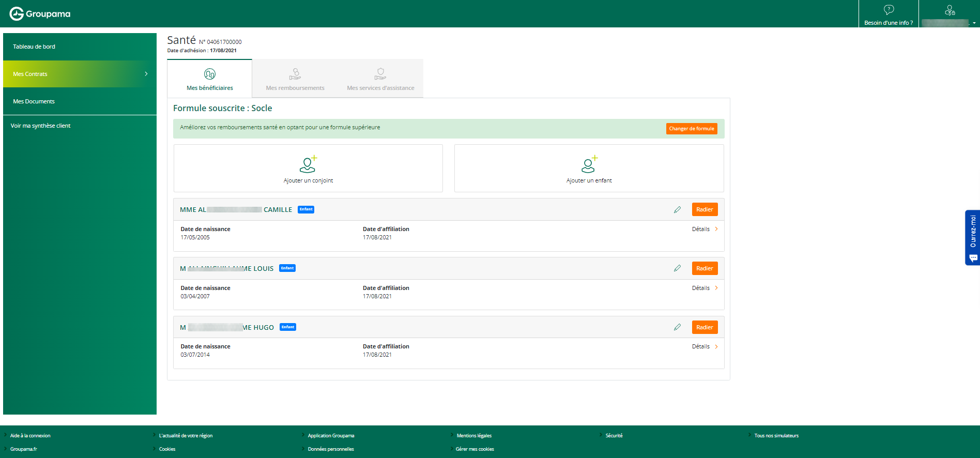Image resolution: width=980 pixels, height=458 pixels.
Task: Expand Mes Contrats chevron arrow
Action: click(x=146, y=74)
